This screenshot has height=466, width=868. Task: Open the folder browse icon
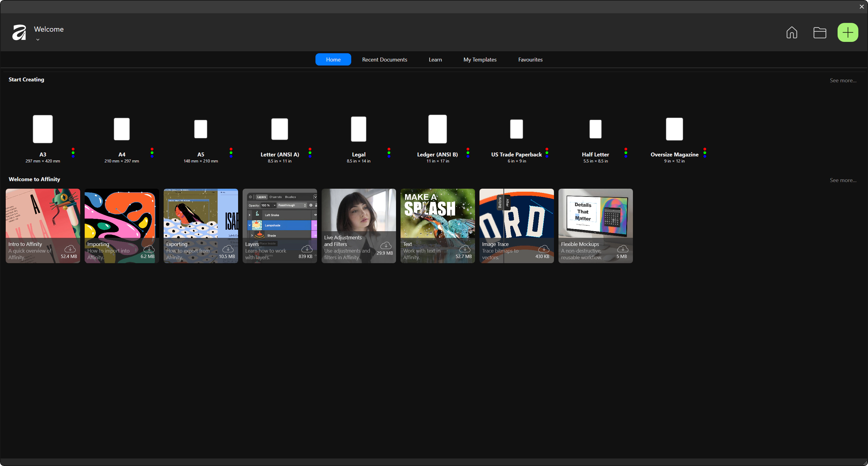point(819,33)
